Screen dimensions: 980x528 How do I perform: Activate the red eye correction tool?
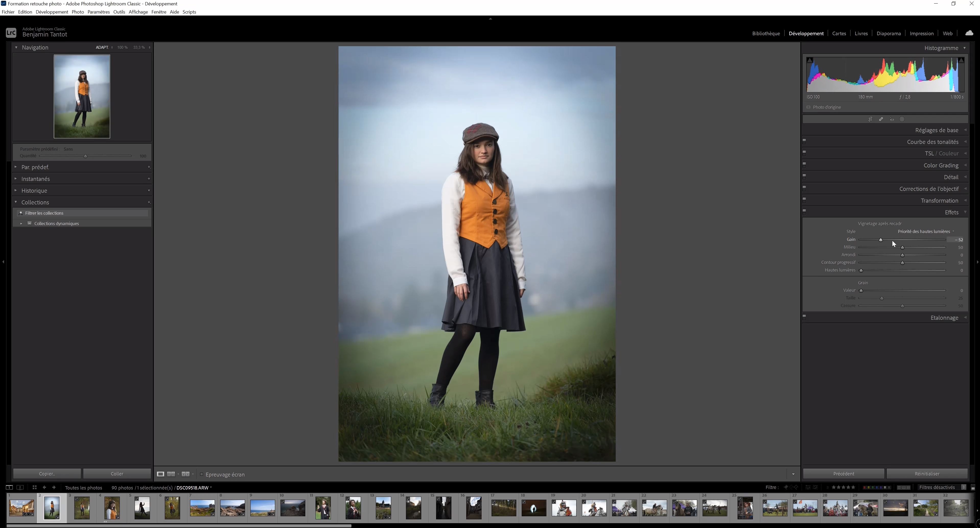click(892, 119)
